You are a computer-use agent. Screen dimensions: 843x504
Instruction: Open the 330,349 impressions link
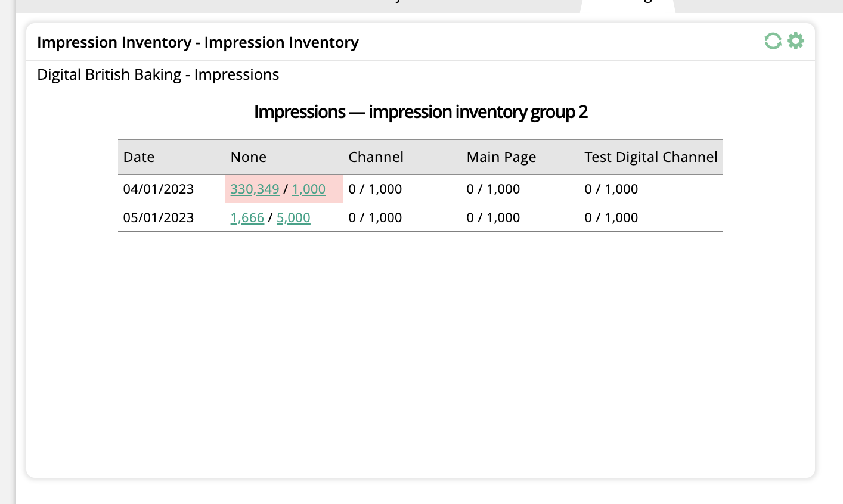(x=255, y=189)
